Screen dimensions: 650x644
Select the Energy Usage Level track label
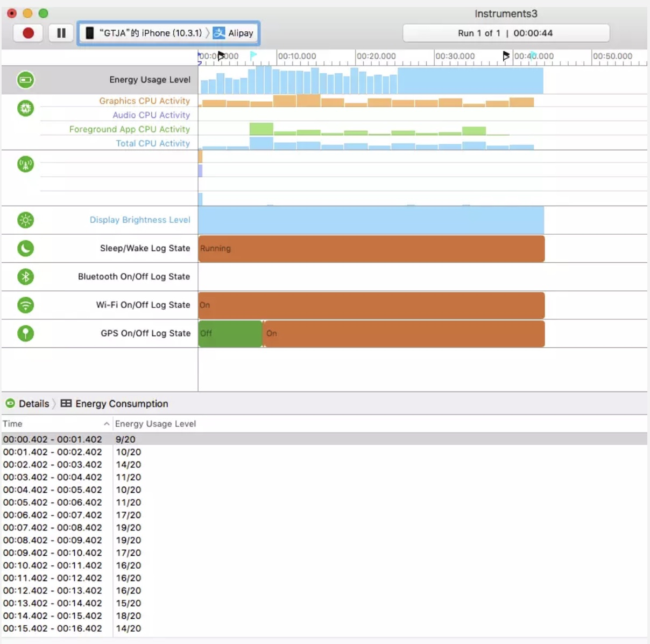[x=150, y=80]
